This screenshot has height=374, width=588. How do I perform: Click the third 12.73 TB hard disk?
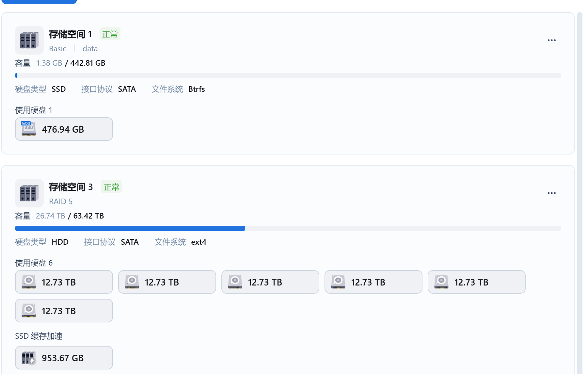point(270,282)
